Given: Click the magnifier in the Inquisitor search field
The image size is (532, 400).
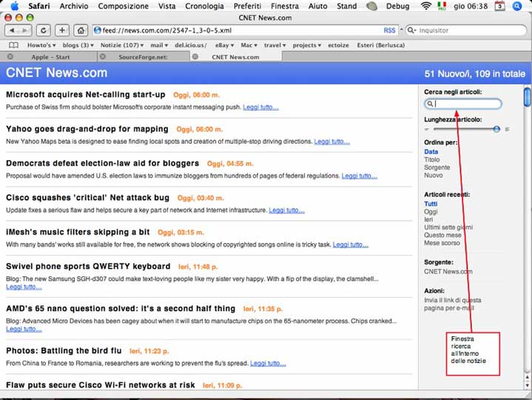Looking at the screenshot, I should point(411,30).
